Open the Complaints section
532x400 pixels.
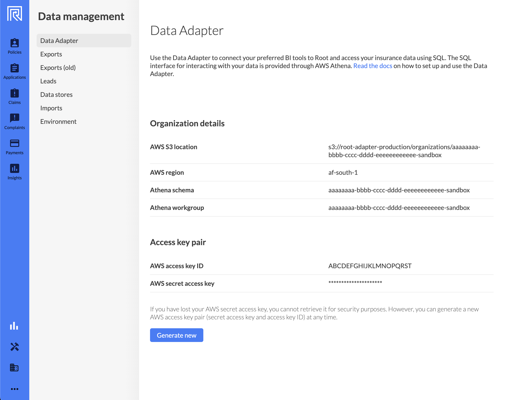14,122
